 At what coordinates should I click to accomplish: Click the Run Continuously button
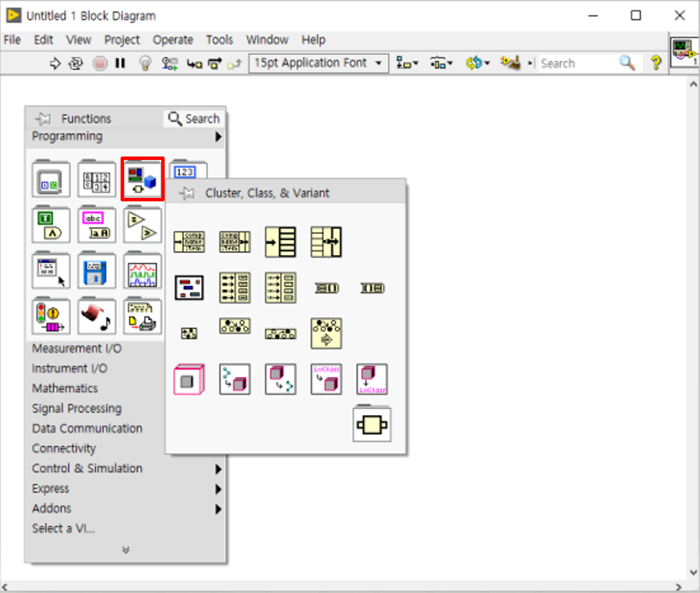pyautogui.click(x=76, y=63)
